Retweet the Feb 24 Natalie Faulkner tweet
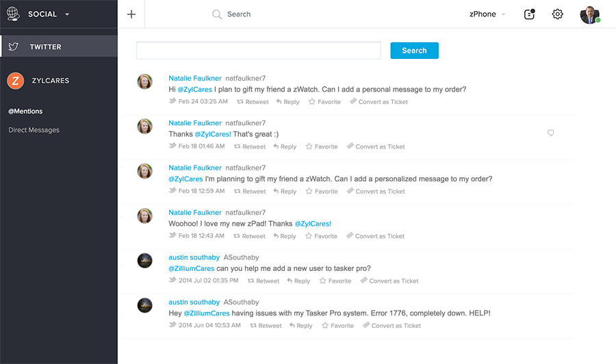 coord(253,102)
